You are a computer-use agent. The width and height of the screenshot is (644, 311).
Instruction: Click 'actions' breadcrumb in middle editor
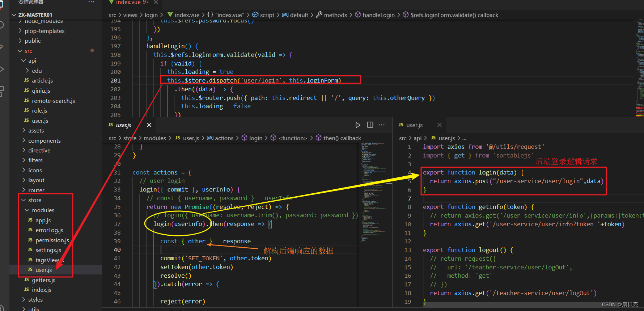[x=224, y=138]
